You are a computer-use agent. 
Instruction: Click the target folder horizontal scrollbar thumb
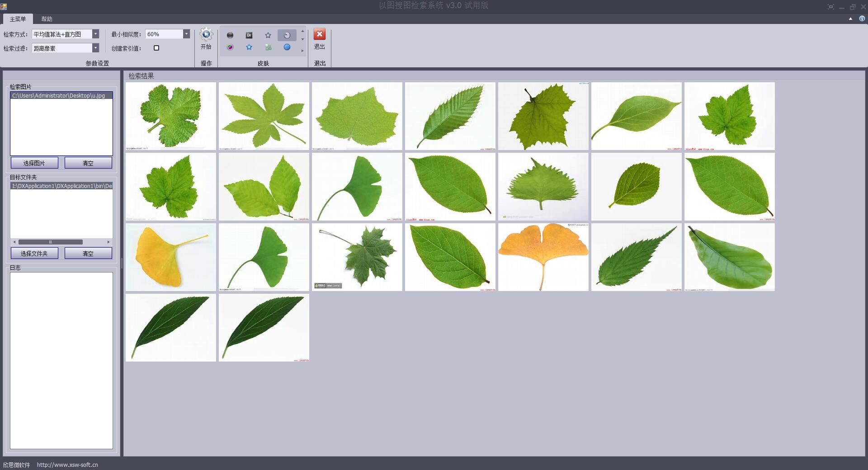(x=50, y=242)
